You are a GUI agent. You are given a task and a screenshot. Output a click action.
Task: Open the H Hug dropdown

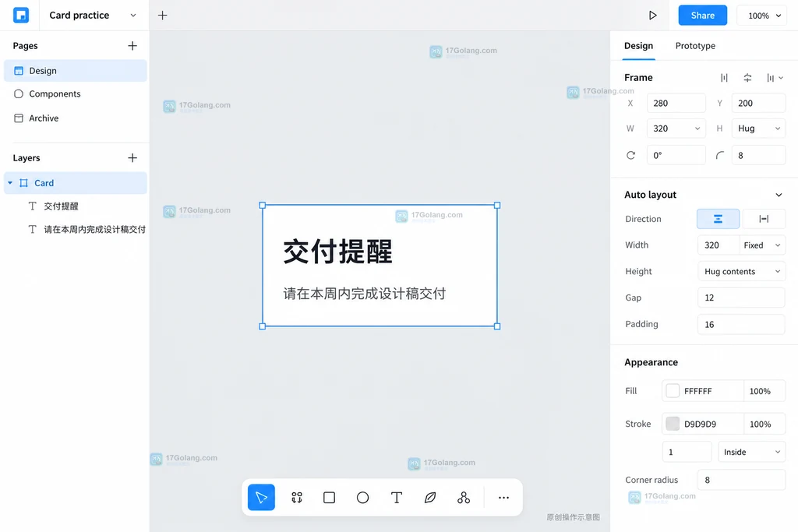(758, 129)
